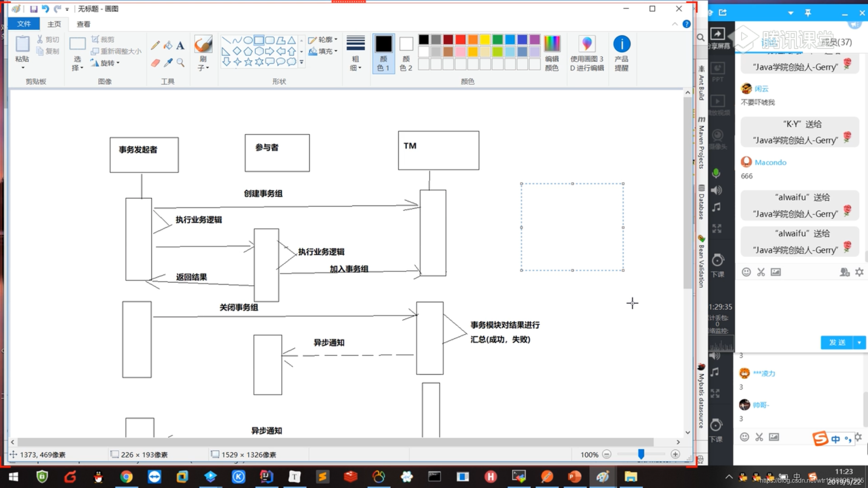Click 产品提醒 info icon in ribbon
868x488 pixels.
pyautogui.click(x=622, y=53)
